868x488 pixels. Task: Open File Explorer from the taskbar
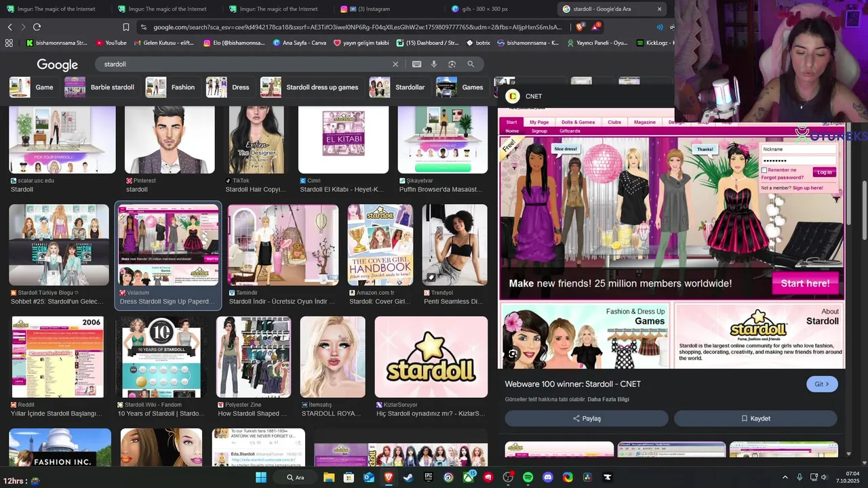pos(329,477)
